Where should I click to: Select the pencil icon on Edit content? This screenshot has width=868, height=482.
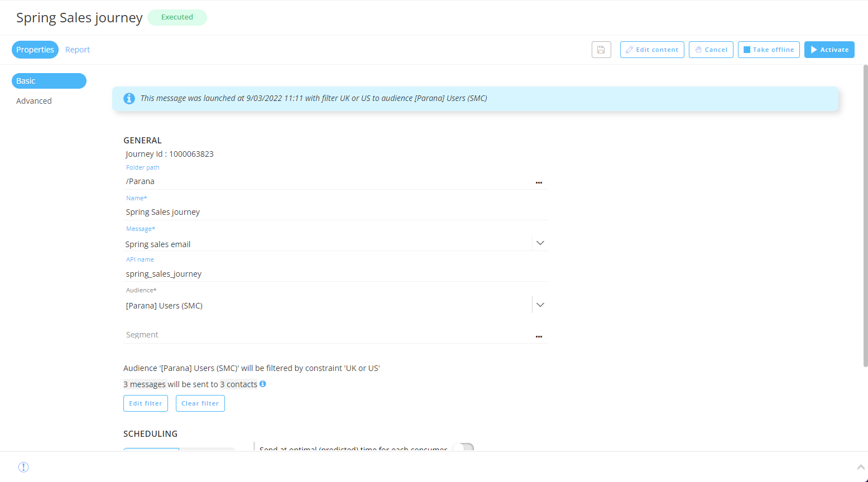tap(629, 49)
